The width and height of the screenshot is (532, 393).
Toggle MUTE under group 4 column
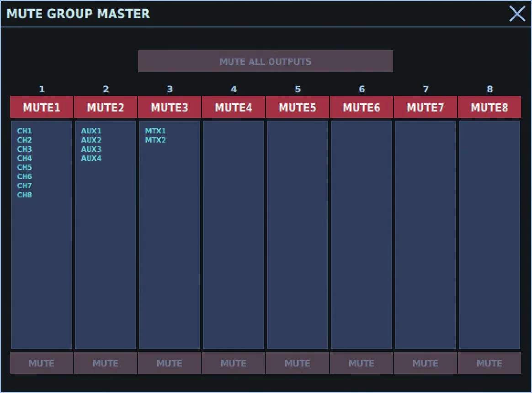coord(234,363)
